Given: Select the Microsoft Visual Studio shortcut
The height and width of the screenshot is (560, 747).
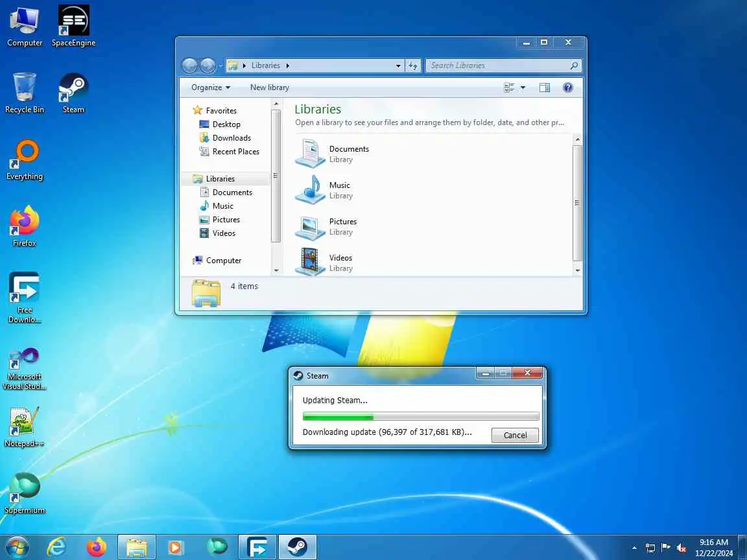Looking at the screenshot, I should coord(24,369).
